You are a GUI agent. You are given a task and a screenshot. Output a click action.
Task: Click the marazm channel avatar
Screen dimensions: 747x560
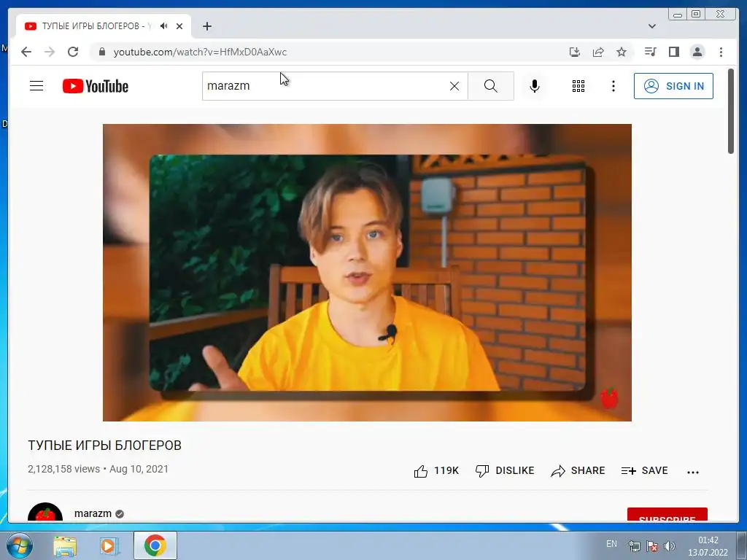coord(45,513)
